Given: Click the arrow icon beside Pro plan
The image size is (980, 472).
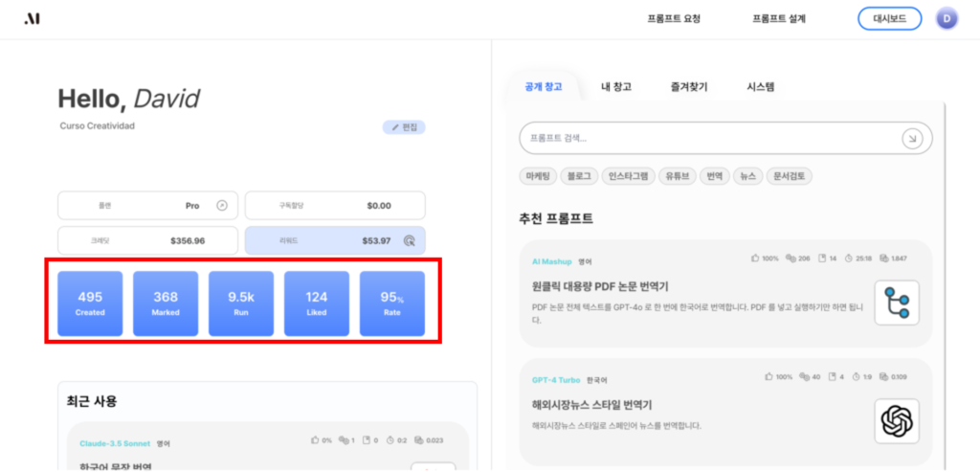Looking at the screenshot, I should point(222,205).
